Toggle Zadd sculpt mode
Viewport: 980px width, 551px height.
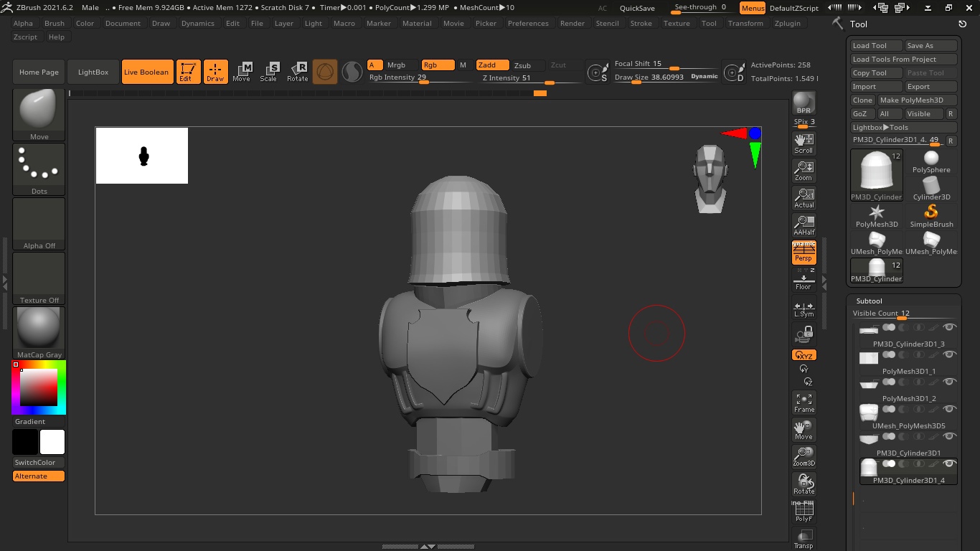[x=492, y=65]
